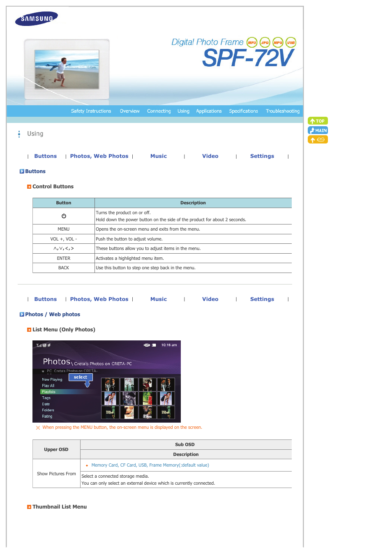Click the USB format badge icon
Viewport: 392px width, 555px height.
click(x=291, y=42)
